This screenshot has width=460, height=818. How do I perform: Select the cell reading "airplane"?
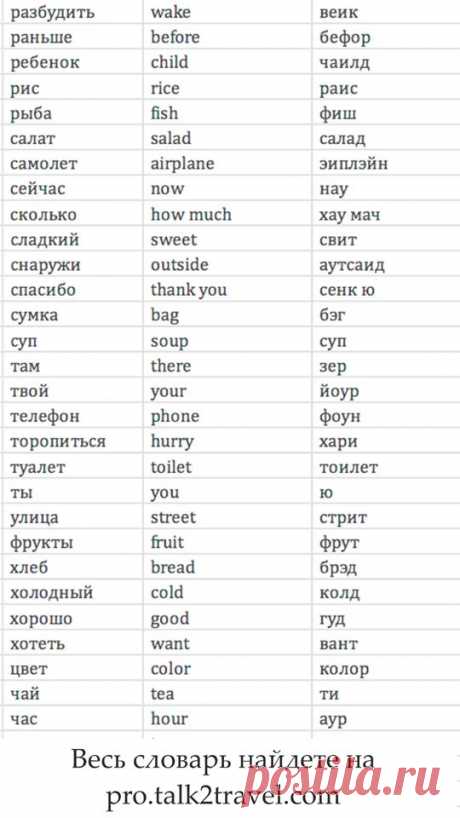pos(183,164)
